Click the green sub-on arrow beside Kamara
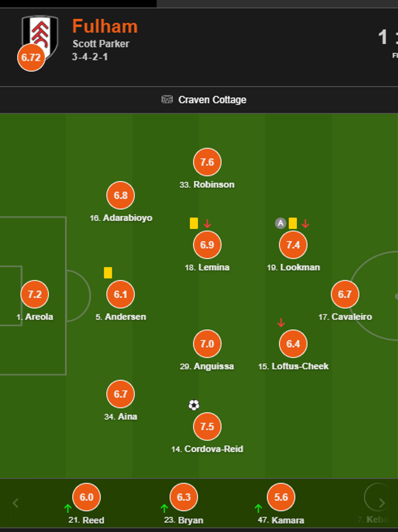The image size is (398, 532). click(258, 508)
